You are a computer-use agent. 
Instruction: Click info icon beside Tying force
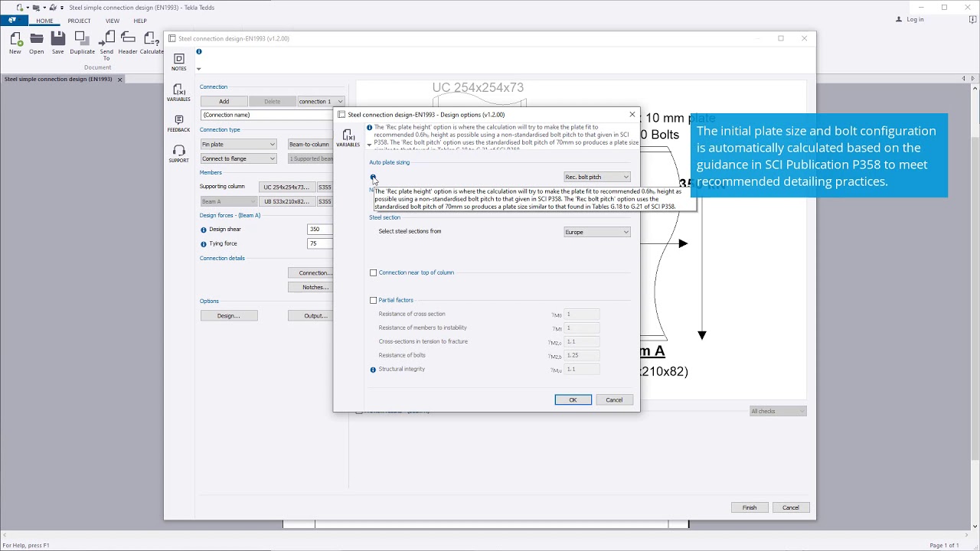click(204, 244)
